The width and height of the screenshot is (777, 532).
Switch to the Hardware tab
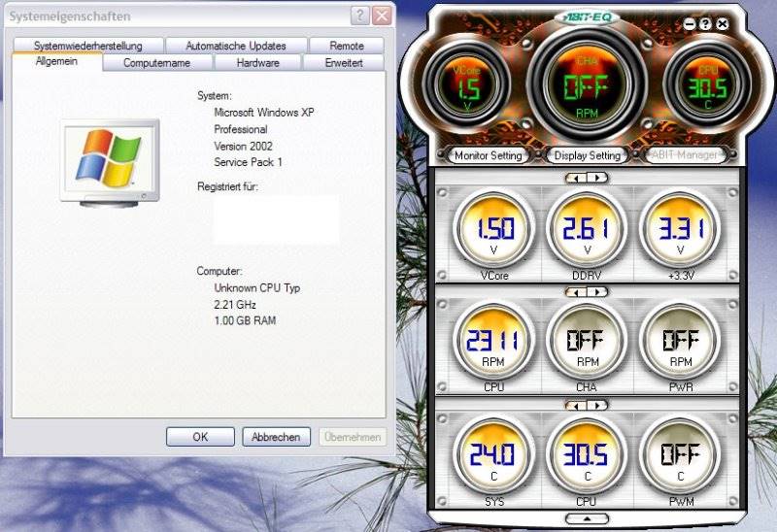click(x=257, y=63)
